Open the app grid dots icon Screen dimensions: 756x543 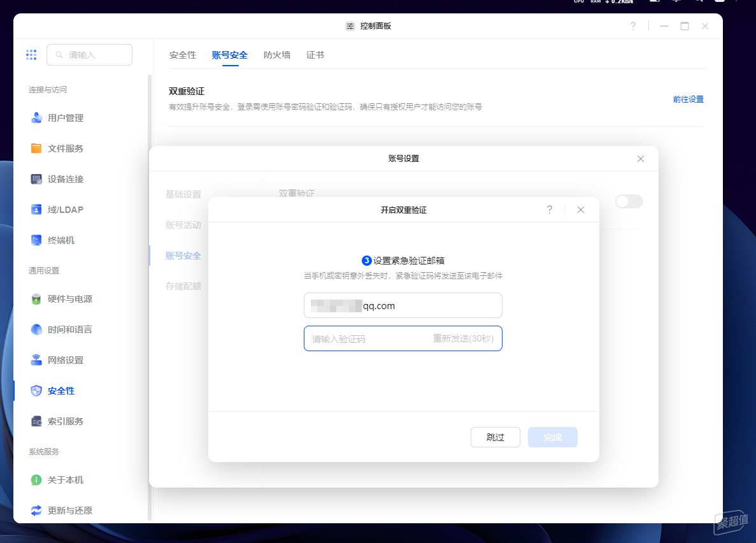click(x=31, y=55)
